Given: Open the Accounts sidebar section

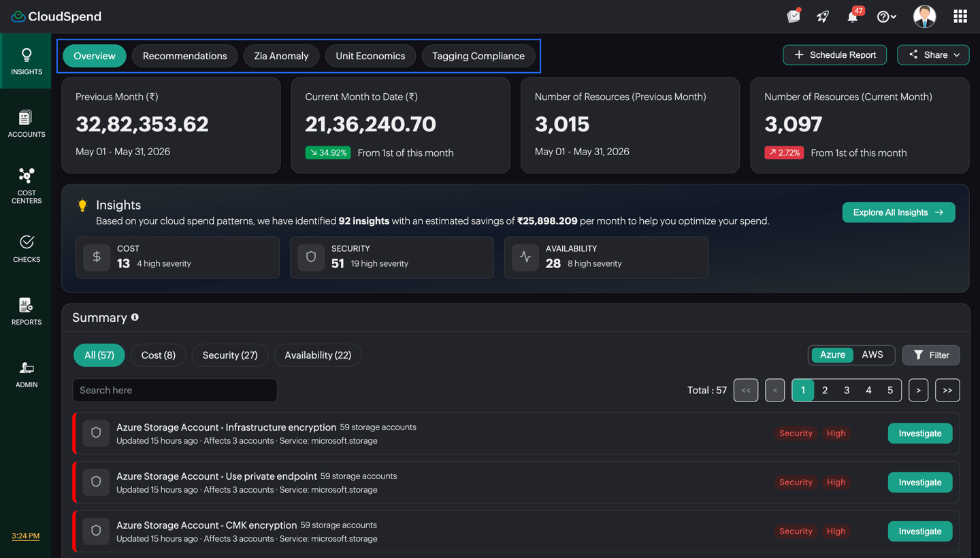Looking at the screenshot, I should 26,124.
